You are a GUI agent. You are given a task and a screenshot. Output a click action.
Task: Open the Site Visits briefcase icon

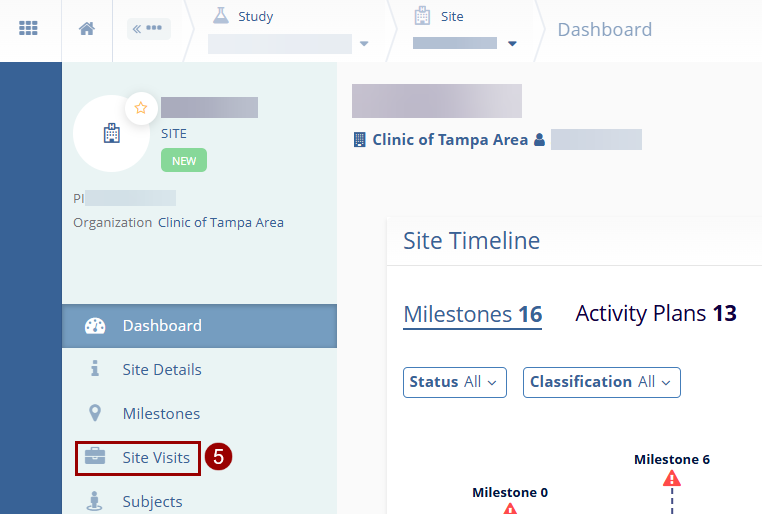tap(95, 458)
